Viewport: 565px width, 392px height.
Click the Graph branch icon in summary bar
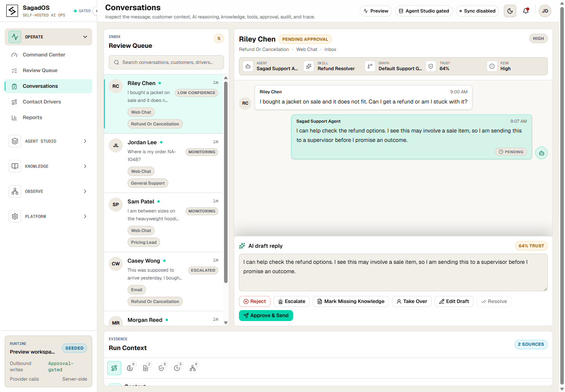pos(370,66)
